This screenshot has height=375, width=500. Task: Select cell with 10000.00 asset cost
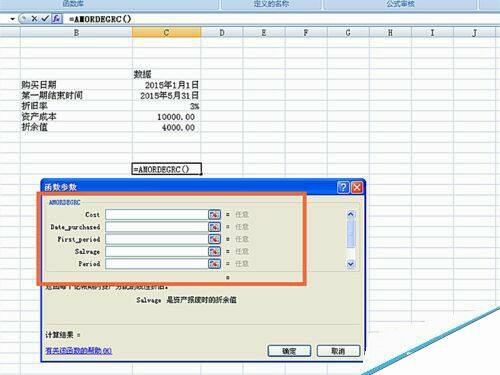[x=166, y=117]
